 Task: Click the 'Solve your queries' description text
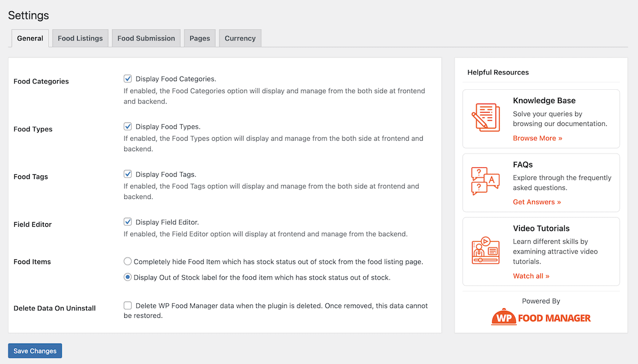coord(560,118)
